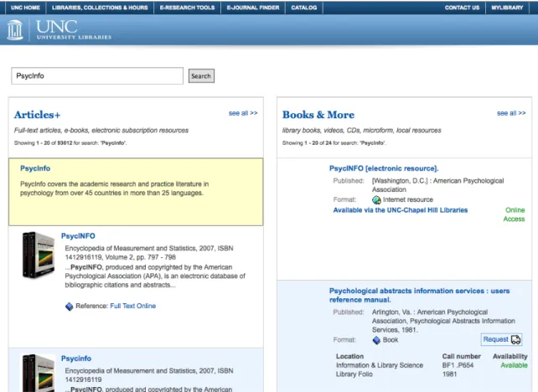Click call number BF1 .P654 1981
Image resolution: width=538 pixels, height=392 pixels.
458,369
